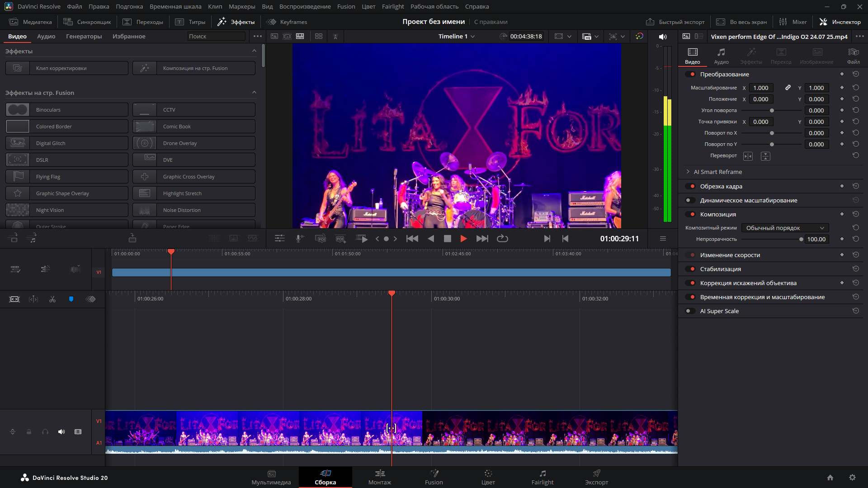The height and width of the screenshot is (488, 868).
Task: Jump to first frame with transport control
Action: click(x=412, y=239)
